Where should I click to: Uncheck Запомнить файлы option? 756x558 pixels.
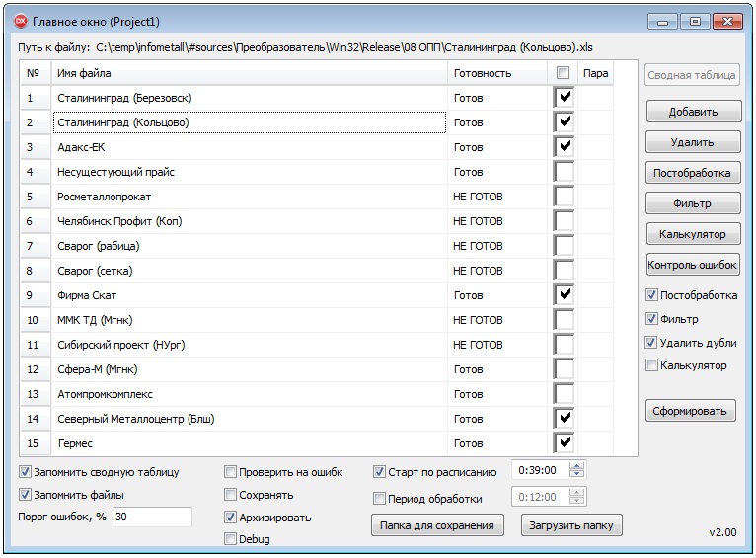click(25, 495)
